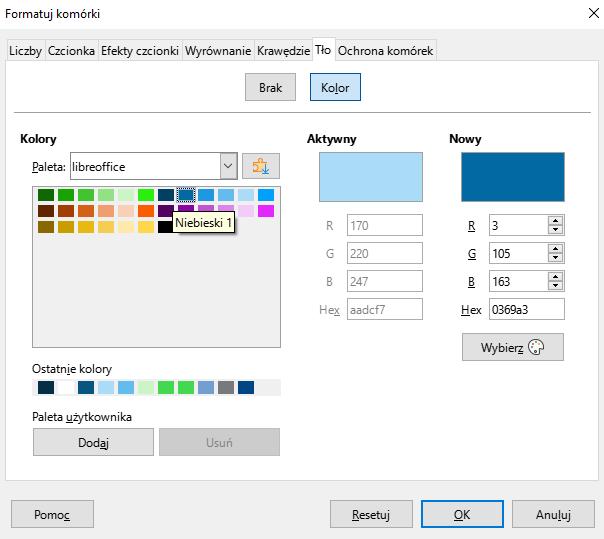Viewport: 604px width, 539px height.
Task: Choose the pale green swatch in Ostatnie kolory
Action: click(146, 387)
